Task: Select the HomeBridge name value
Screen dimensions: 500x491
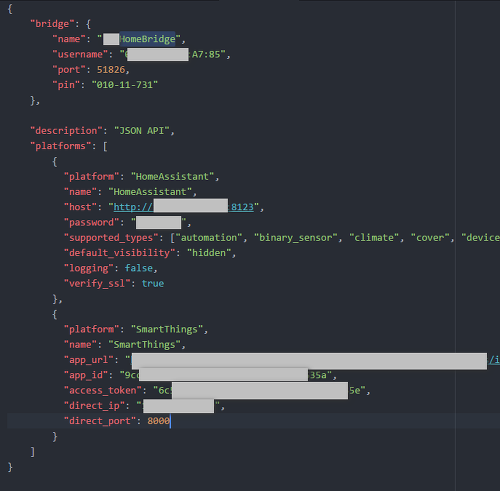Action: [147, 39]
